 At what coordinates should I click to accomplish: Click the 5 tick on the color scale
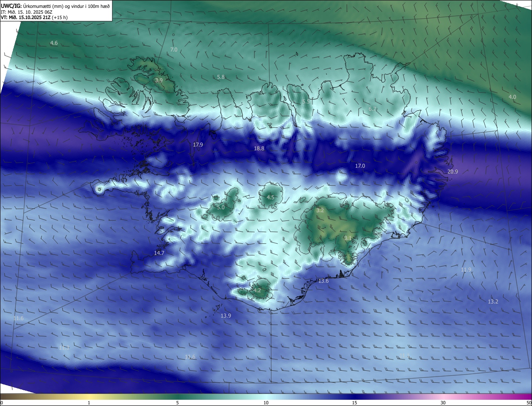177,403
